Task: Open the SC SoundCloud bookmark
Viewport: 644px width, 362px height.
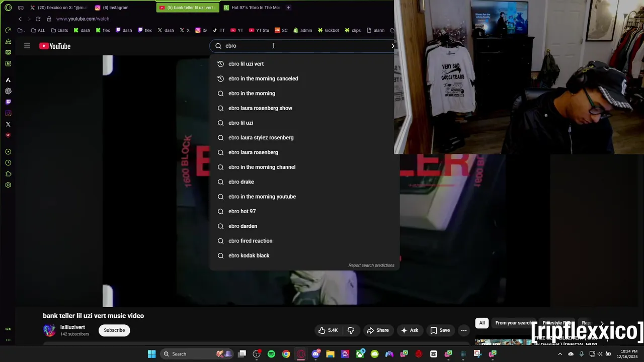Action: tap(281, 30)
